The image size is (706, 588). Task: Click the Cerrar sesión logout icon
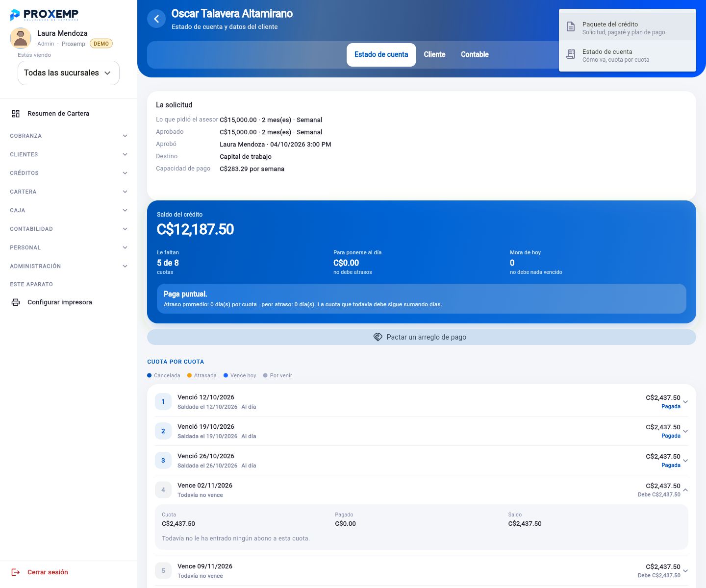pos(16,572)
